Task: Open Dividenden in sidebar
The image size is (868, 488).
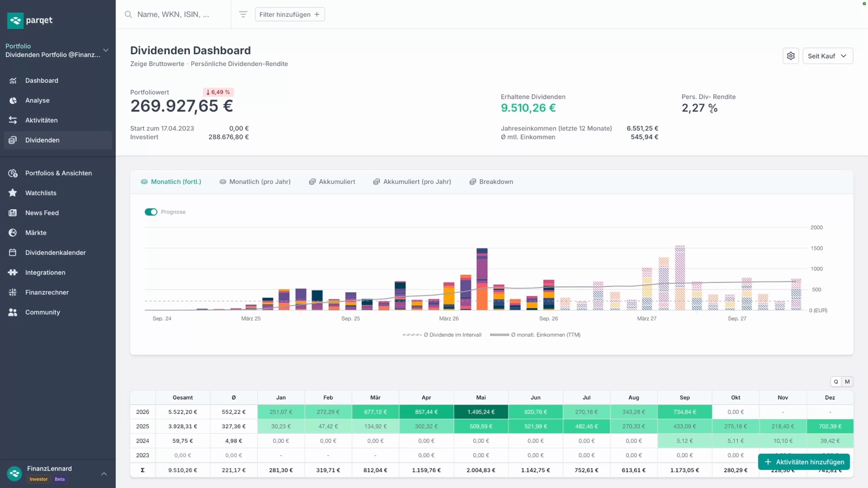Action: point(58,140)
